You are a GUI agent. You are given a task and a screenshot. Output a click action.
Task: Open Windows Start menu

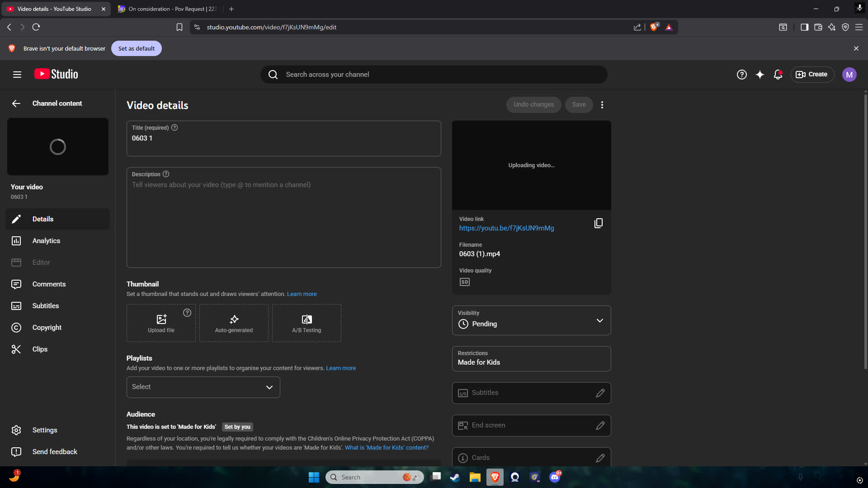[x=314, y=477]
